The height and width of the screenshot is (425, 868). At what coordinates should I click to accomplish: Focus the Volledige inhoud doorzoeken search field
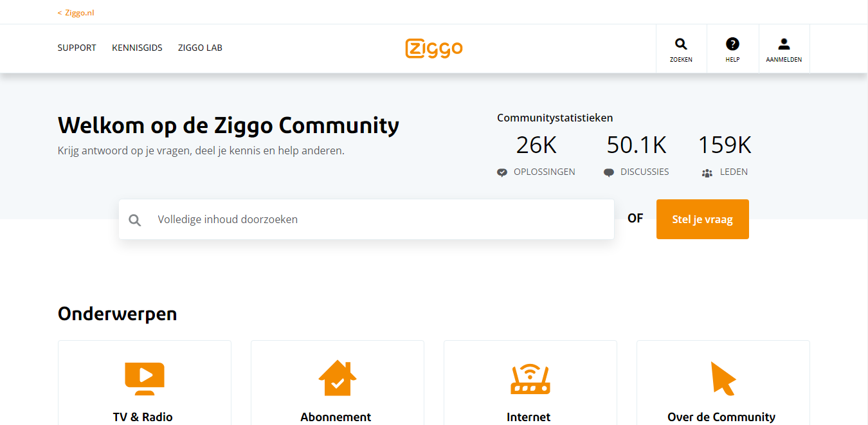click(x=366, y=219)
